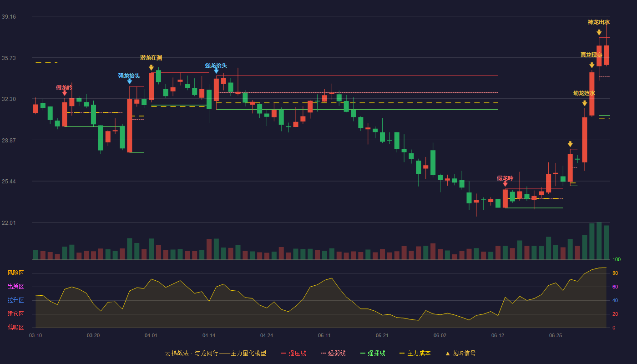The image size is (637, 364).
Task: Click the 05-21 date label
Action: click(382, 335)
